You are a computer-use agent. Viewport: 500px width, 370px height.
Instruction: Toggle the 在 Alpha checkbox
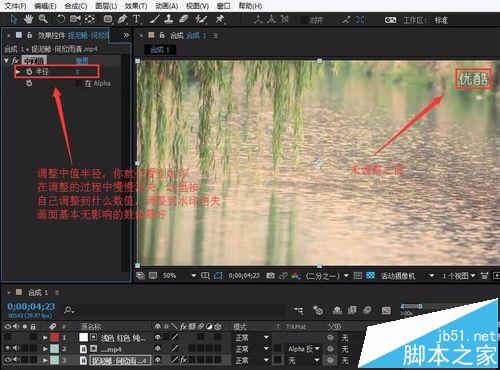(79, 83)
